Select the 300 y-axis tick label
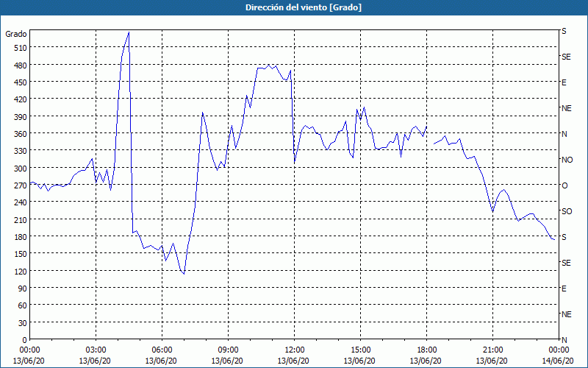 pyautogui.click(x=21, y=169)
